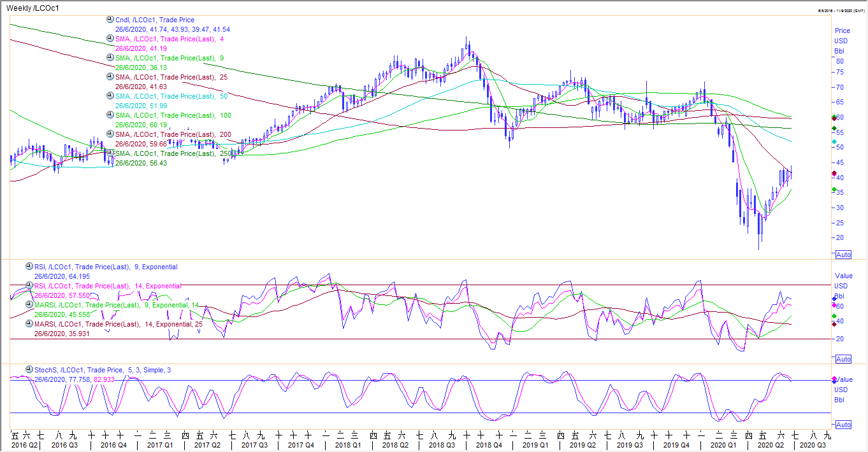Click the '80' label on the price axis

click(x=841, y=61)
